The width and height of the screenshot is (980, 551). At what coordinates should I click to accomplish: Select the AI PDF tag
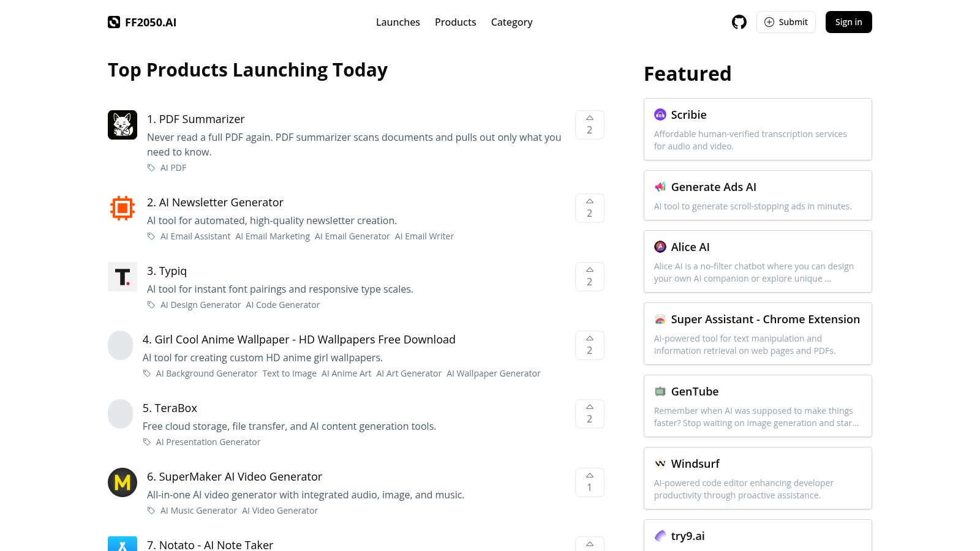173,168
